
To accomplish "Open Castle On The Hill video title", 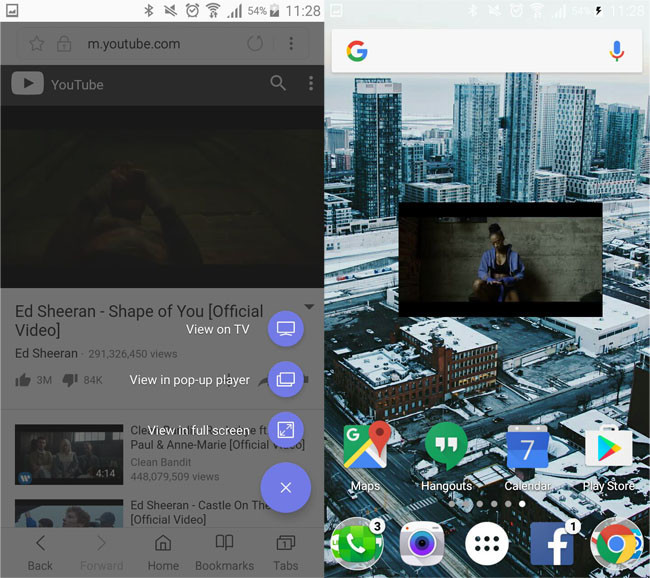I will pyautogui.click(x=200, y=512).
